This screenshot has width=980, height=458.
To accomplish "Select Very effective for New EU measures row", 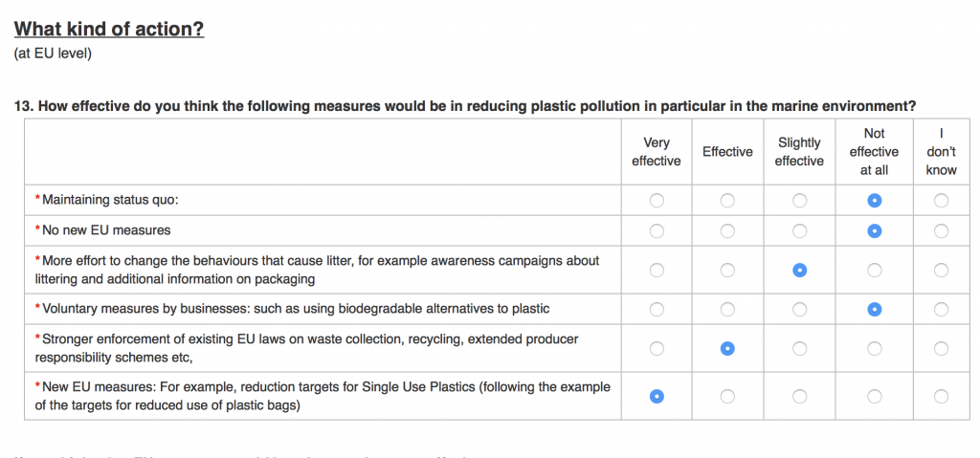I will click(x=657, y=396).
